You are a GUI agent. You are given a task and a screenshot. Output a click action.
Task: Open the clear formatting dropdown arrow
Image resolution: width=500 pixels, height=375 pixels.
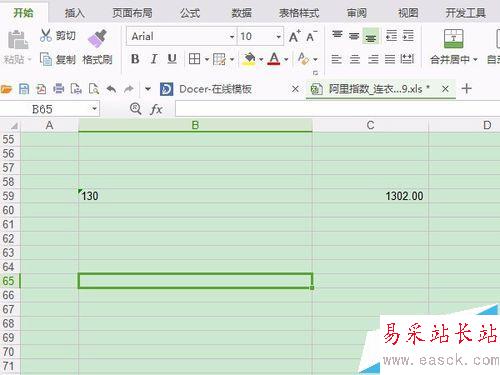pos(315,60)
